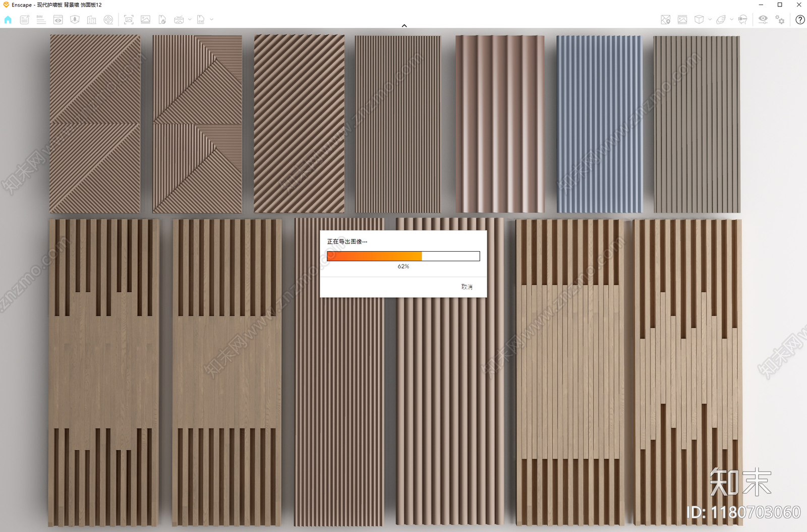
Task: Expand the EXE export dropdown arrow
Action: coord(211,20)
